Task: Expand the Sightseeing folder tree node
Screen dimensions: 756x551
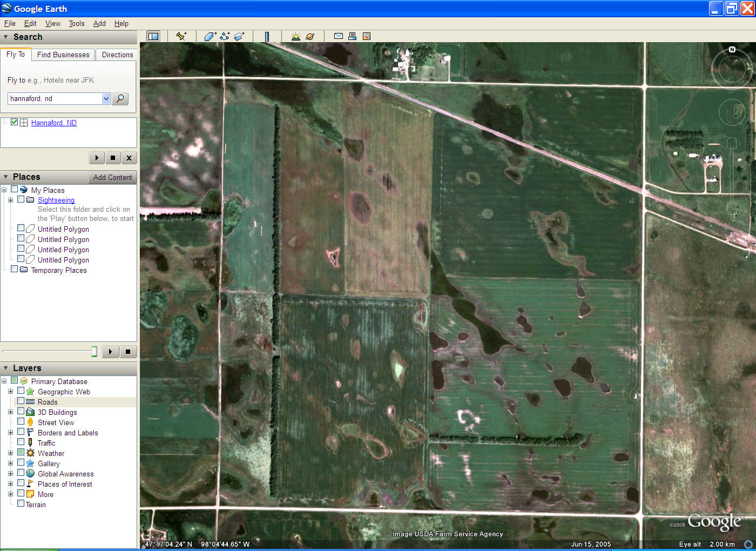Action: 10,200
